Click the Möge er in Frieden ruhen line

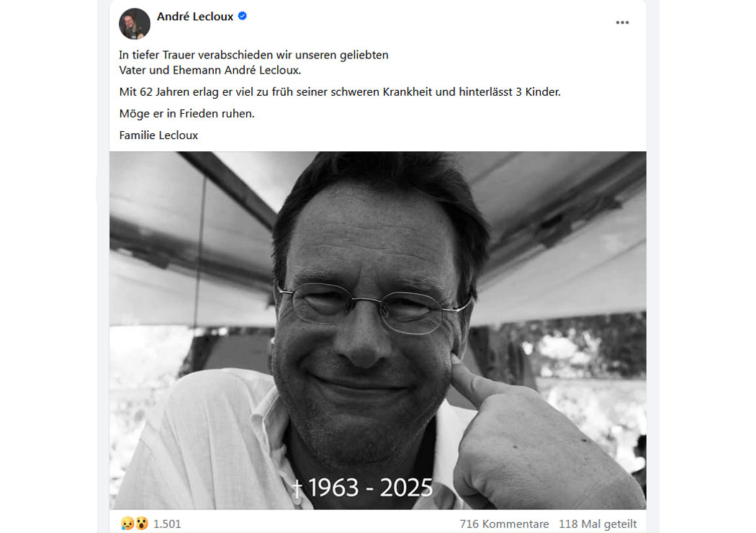[186, 114]
